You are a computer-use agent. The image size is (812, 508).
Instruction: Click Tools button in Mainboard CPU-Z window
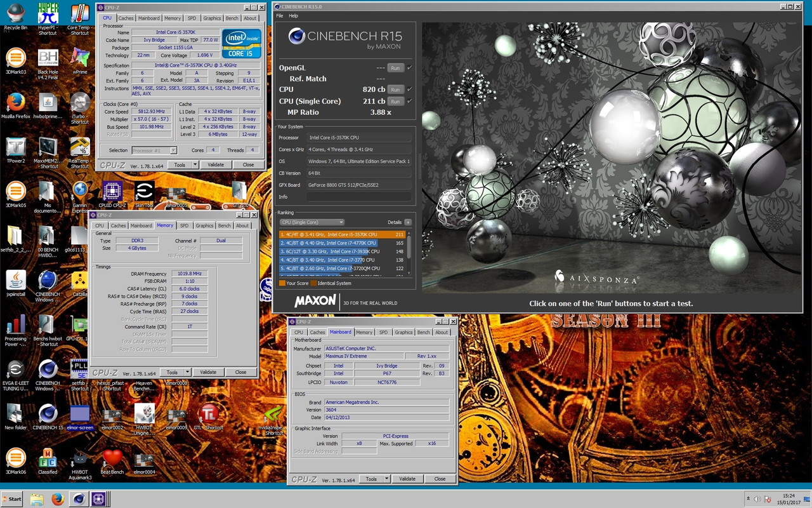(371, 479)
